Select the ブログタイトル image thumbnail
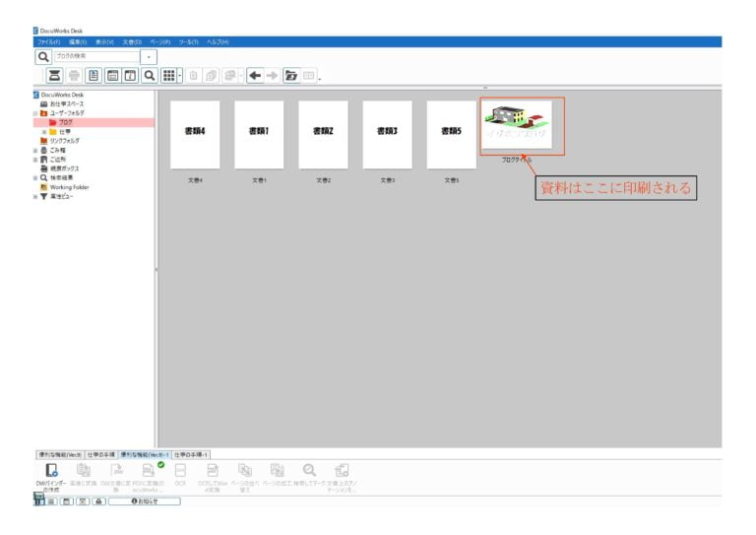This screenshot has width=756, height=535. tap(522, 126)
